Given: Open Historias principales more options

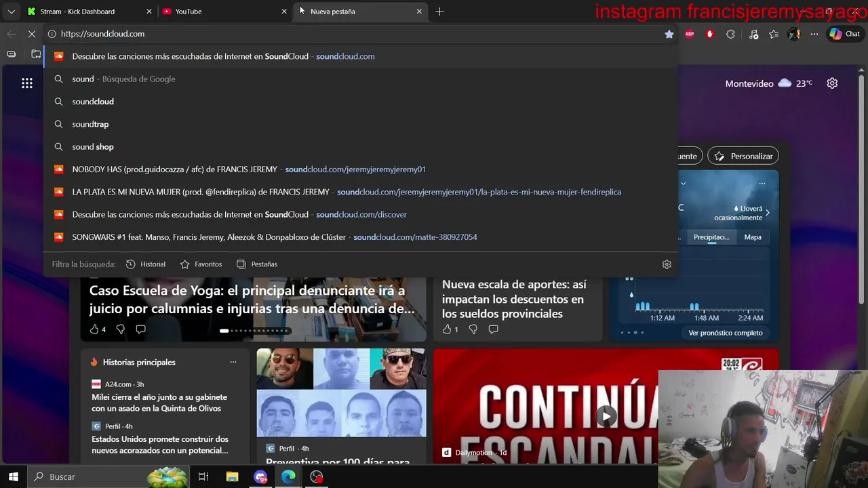Looking at the screenshot, I should 233,362.
